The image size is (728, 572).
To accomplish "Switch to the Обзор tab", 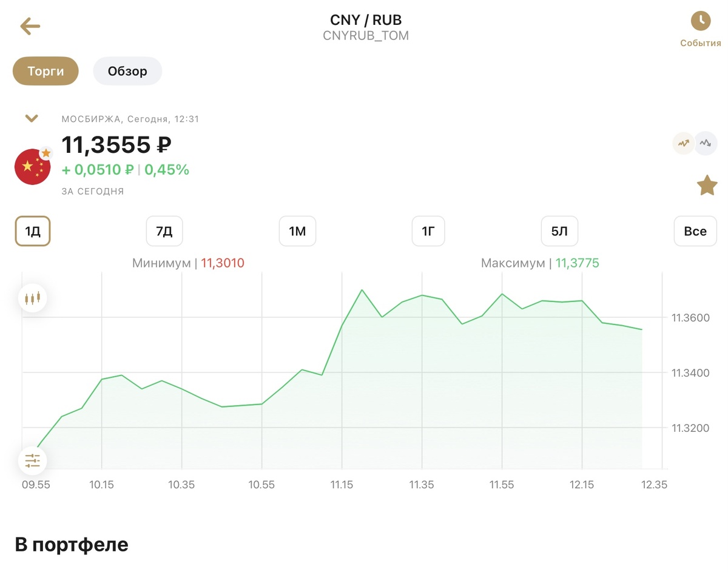I will pyautogui.click(x=127, y=71).
